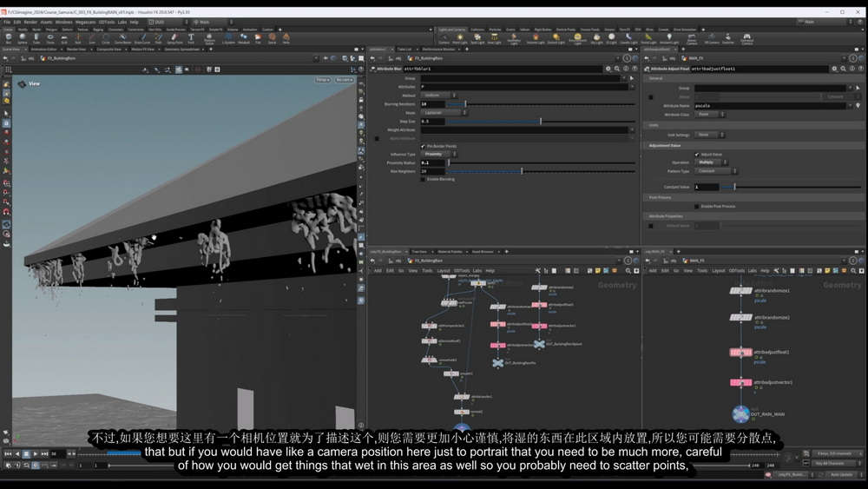Viewport: 868px width, 489px height.
Task: Open Operation dropdown set to Multiply
Action: point(711,162)
